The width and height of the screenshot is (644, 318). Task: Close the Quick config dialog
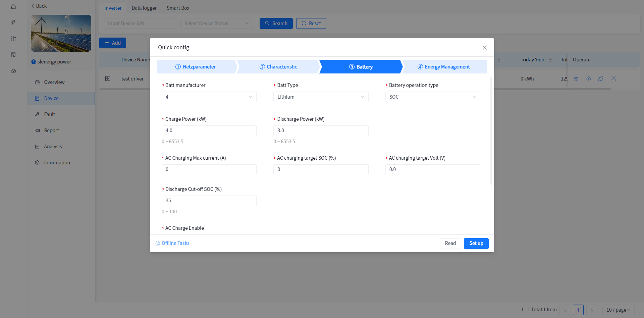(484, 48)
